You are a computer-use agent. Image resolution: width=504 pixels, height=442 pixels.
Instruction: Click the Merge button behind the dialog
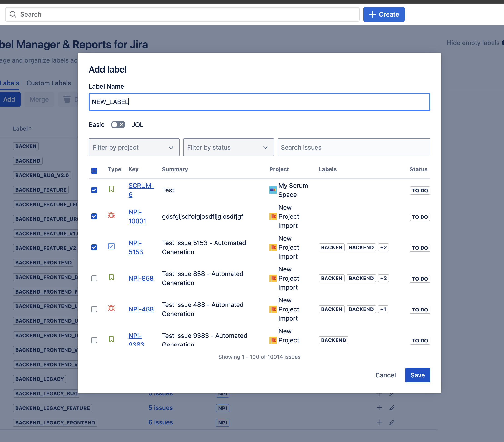39,99
